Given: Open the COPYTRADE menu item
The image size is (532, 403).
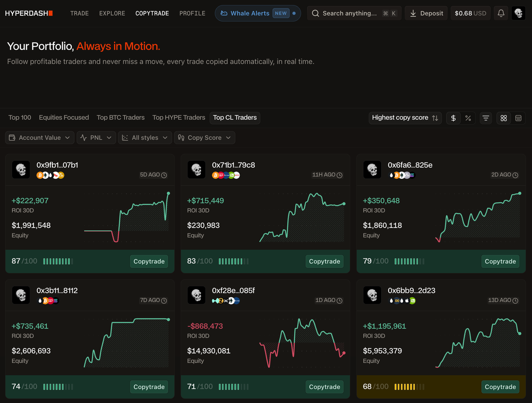Looking at the screenshot, I should pyautogui.click(x=152, y=13).
